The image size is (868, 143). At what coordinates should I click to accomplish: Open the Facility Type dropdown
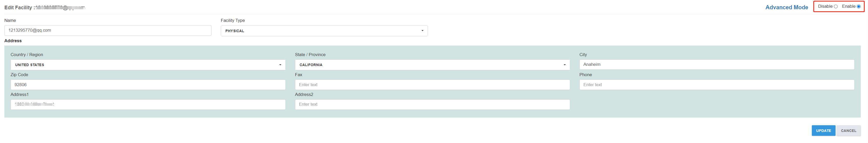click(324, 31)
